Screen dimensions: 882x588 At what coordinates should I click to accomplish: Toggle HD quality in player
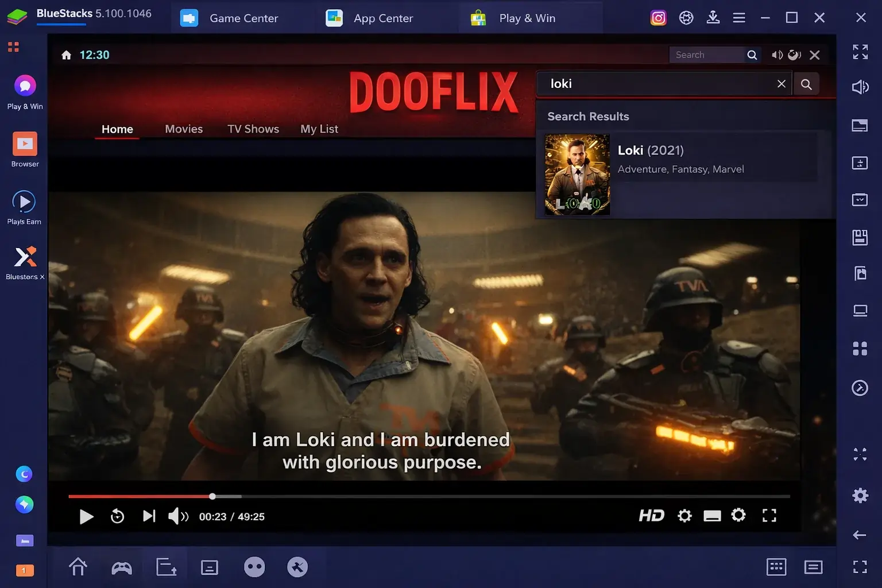coord(651,516)
